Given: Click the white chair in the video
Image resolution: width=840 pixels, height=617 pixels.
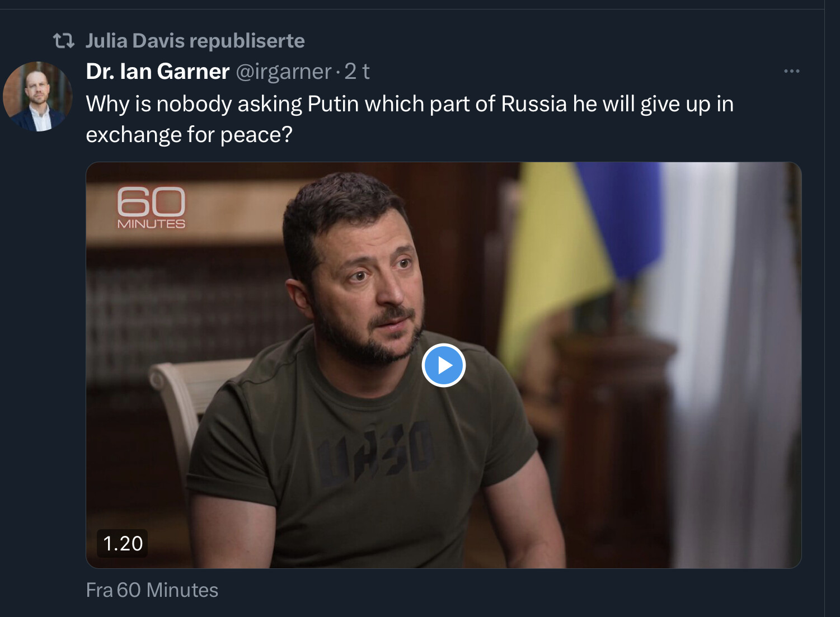Looking at the screenshot, I should (173, 392).
